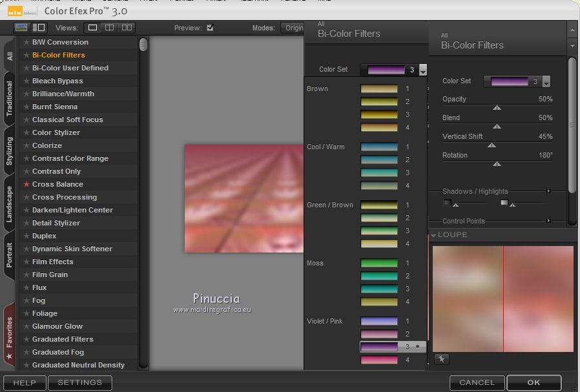Open the SETTINGS button
580x392 pixels.
coord(80,382)
